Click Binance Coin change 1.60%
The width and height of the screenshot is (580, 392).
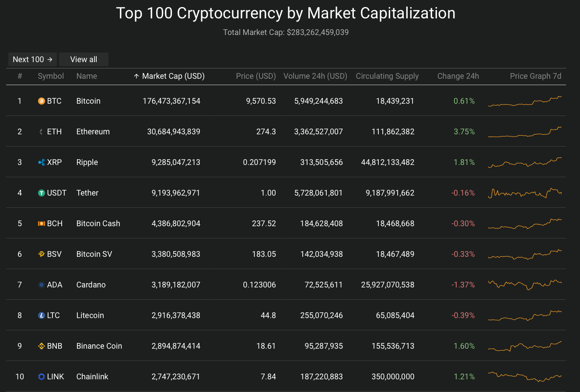point(464,346)
